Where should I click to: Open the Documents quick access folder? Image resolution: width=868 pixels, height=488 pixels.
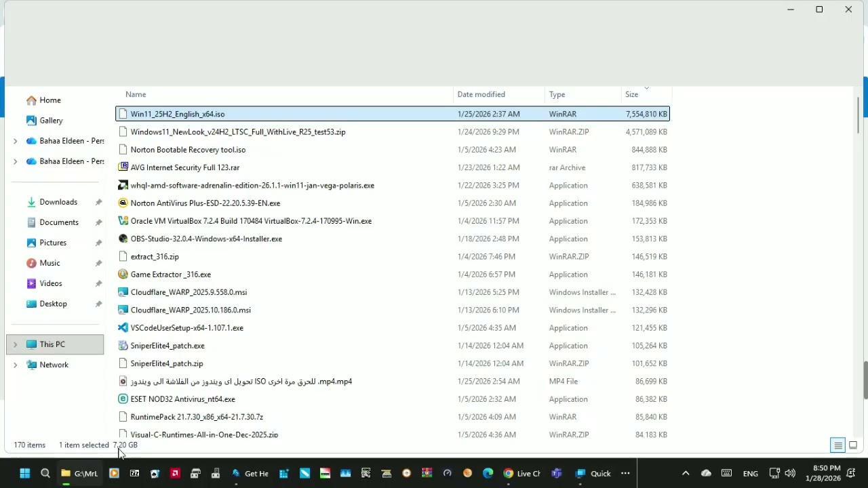pos(52,222)
